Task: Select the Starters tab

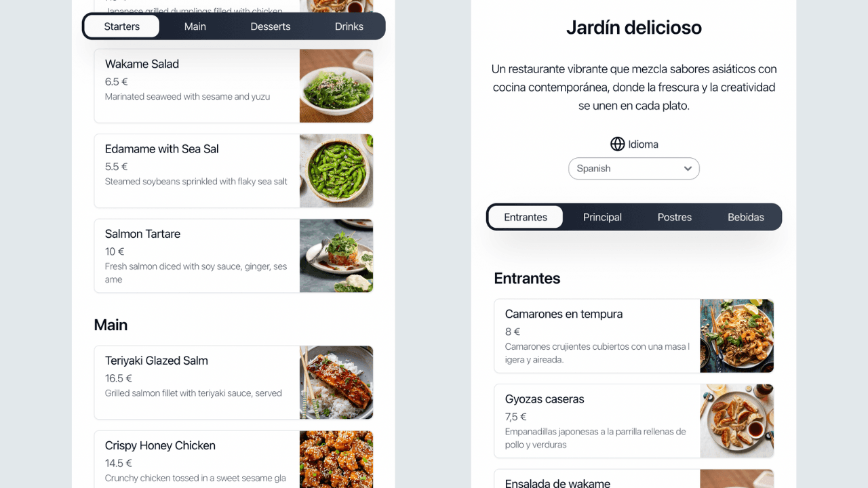Action: point(122,26)
